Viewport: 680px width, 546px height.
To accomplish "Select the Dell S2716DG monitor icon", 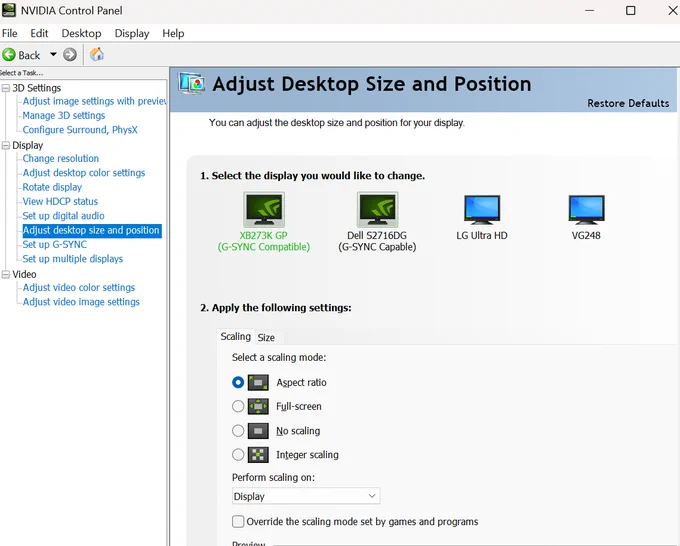I will pos(377,209).
